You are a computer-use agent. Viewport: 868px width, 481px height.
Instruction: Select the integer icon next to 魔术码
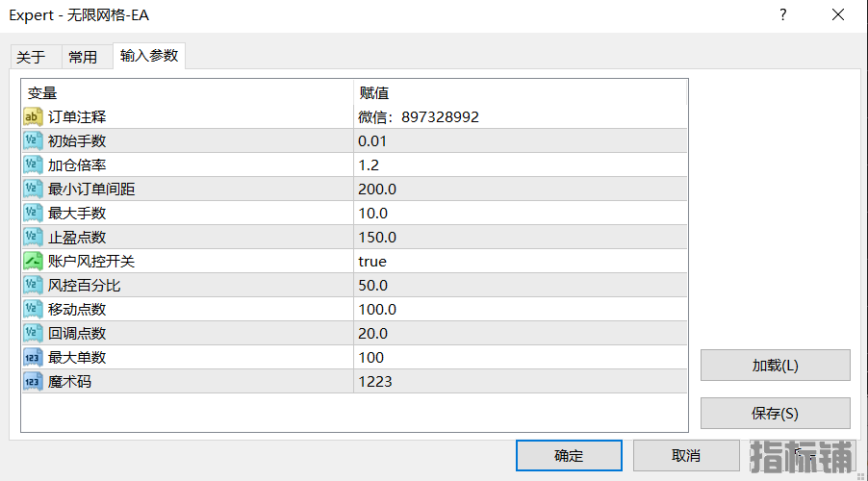(33, 381)
